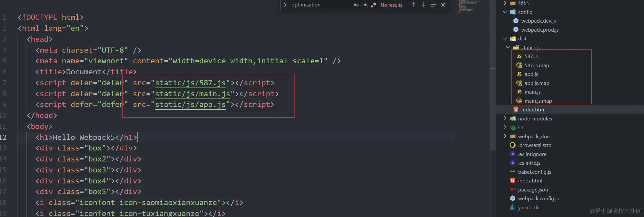The height and width of the screenshot is (217, 644).
Task: Open yarn.lock file
Action: click(x=528, y=207)
